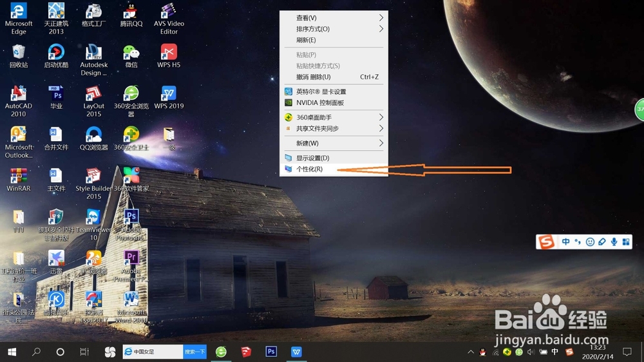Select the 111 folder icon
The image size is (644, 362).
19,221
